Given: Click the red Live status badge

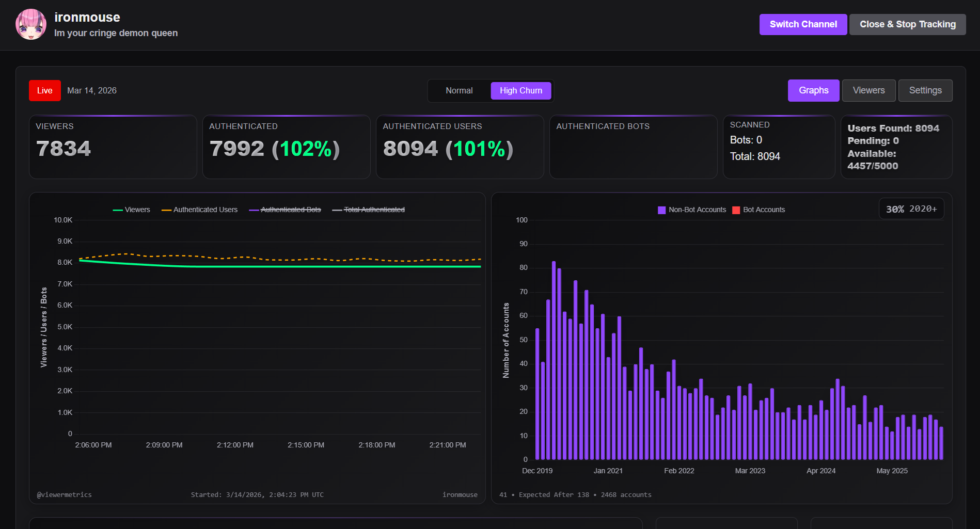Looking at the screenshot, I should [x=45, y=91].
